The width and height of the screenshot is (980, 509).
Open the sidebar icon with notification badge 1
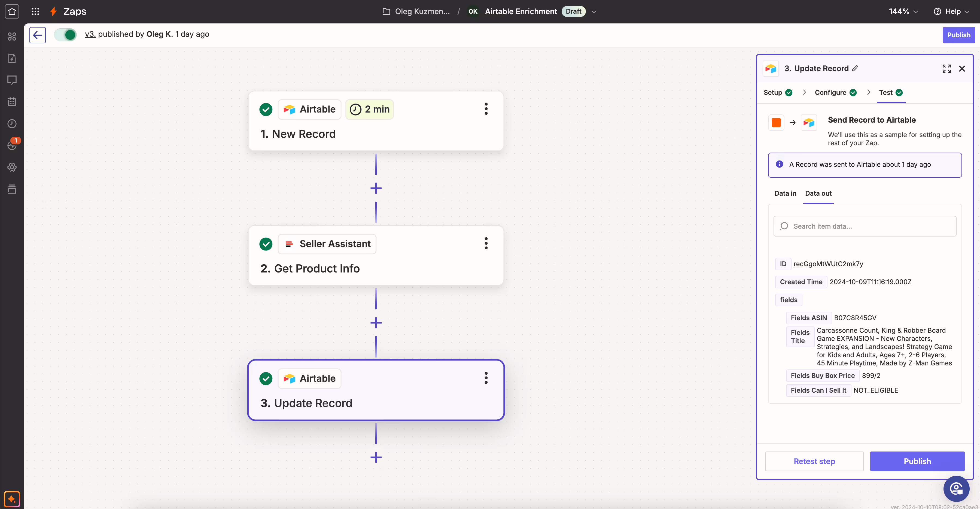[x=12, y=146]
